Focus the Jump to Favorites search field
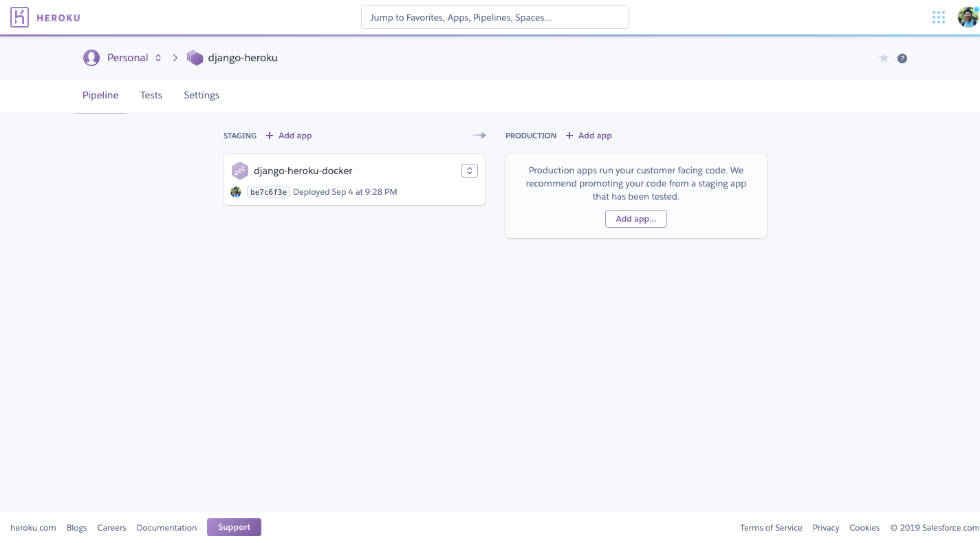Screen dimensions: 980x543 tap(494, 17)
